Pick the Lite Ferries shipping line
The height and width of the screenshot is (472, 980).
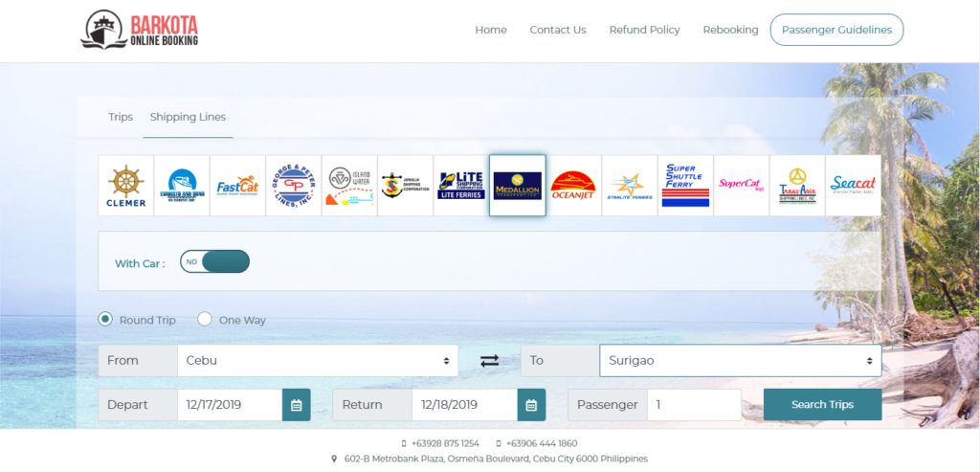461,186
